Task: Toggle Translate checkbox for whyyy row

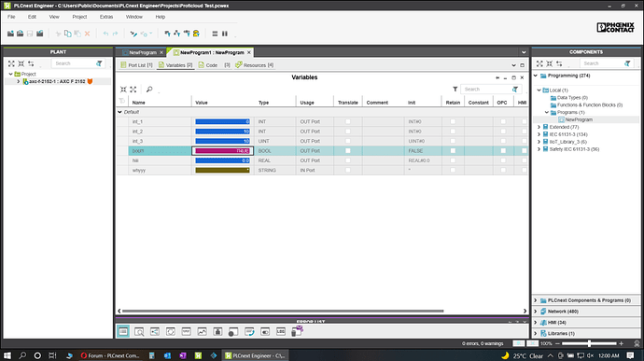Action: [348, 170]
